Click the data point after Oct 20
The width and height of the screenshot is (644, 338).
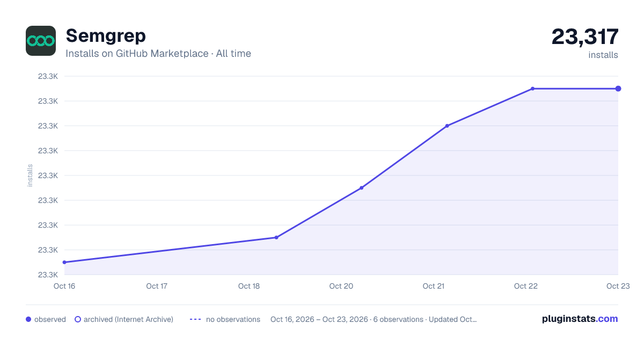362,188
